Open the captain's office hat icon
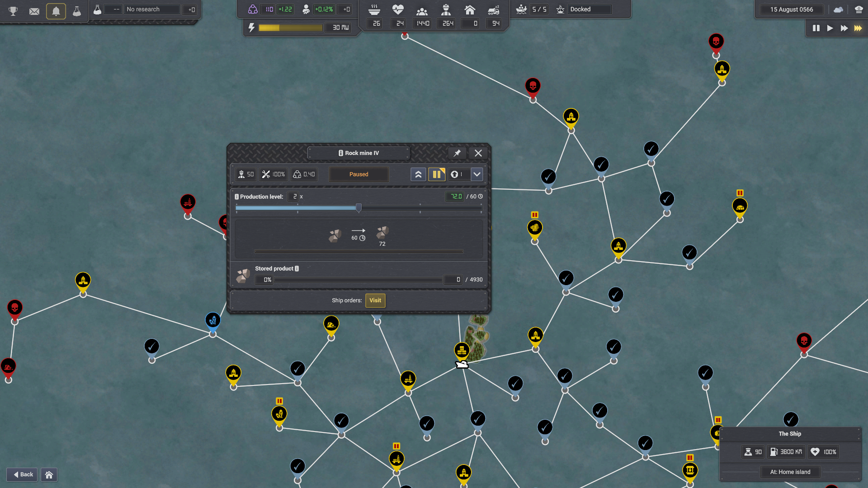868x488 pixels. point(859,9)
